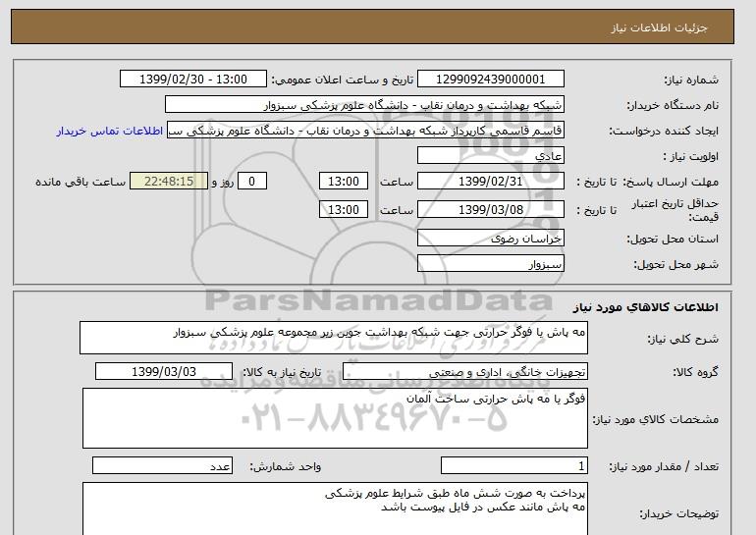Click price validity date 1399/03/08
The height and width of the screenshot is (535, 756).
[491, 210]
